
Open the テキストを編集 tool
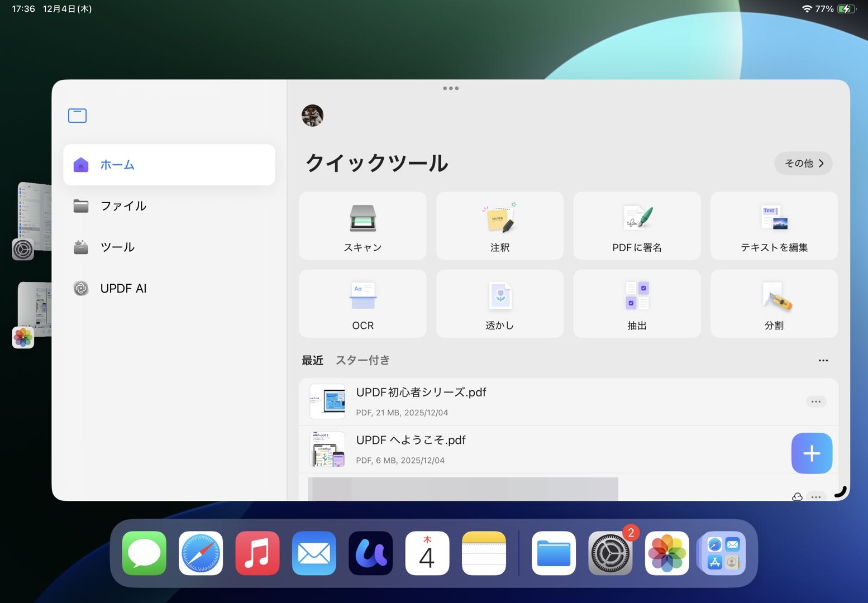click(x=774, y=226)
